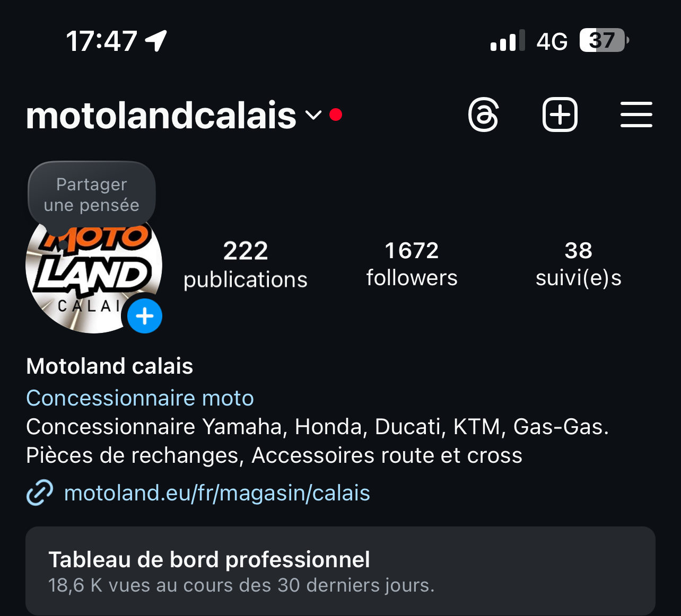
Task: Open the 222 publications count
Action: pos(246,265)
